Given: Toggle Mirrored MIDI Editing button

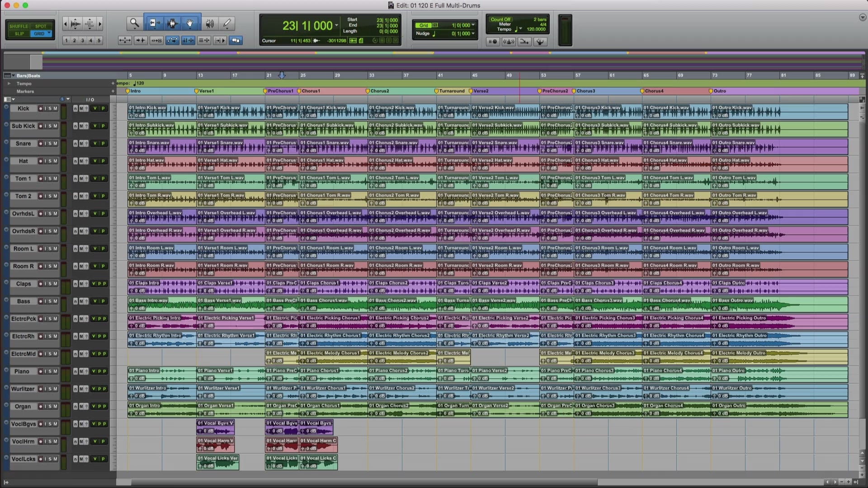Looking at the screenshot, I should [156, 40].
